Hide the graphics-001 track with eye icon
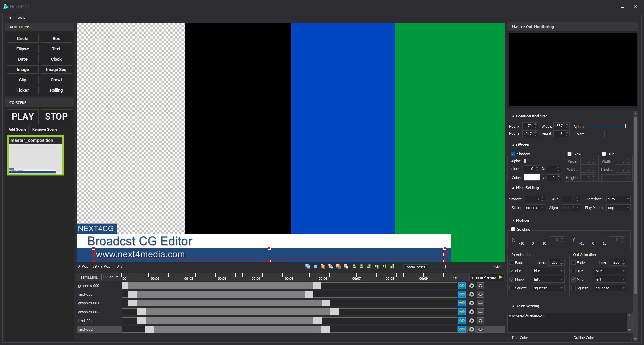644x345 pixels. tap(481, 303)
